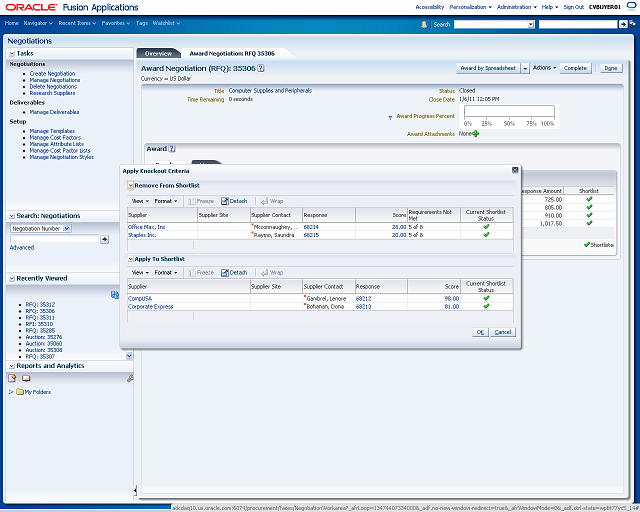Viewport: 640px width, 512px height.
Task: Open the catalog book icon under Reports and Analytics
Action: point(26,378)
